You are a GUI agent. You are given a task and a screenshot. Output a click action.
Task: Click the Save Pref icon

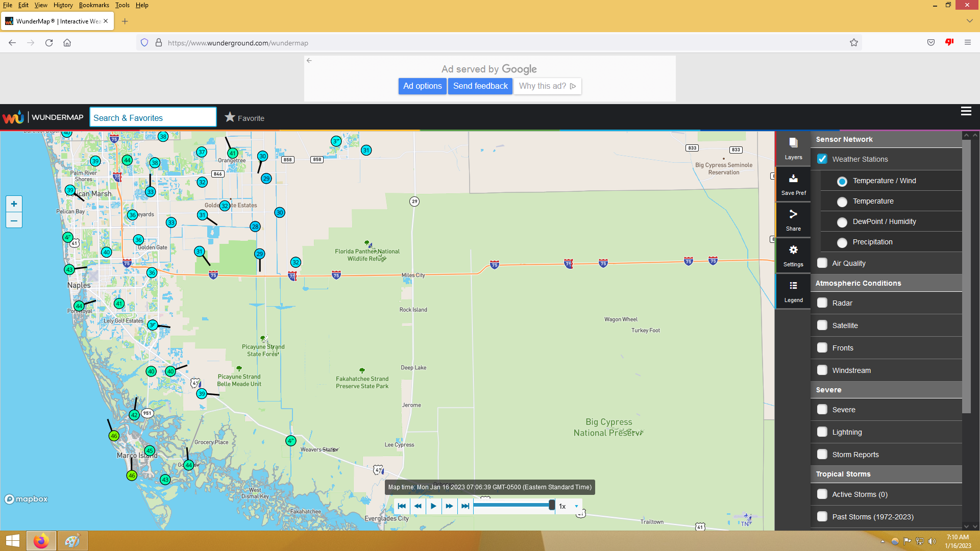click(793, 184)
